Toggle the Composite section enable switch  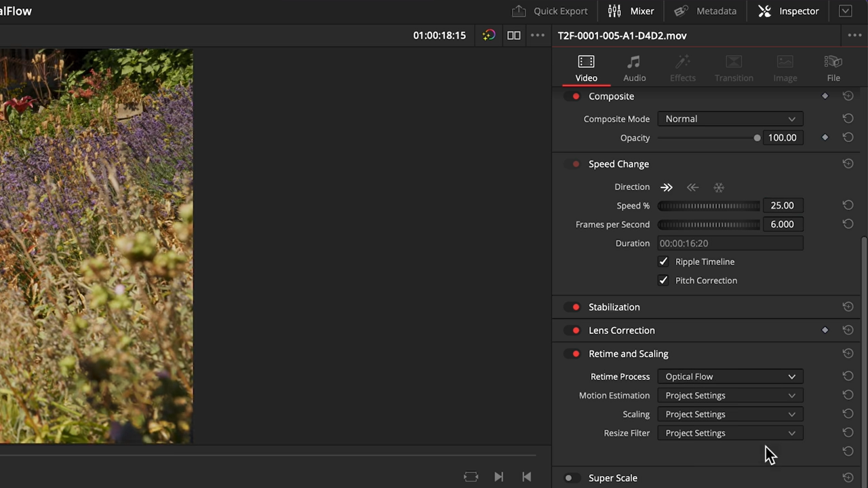(x=572, y=96)
